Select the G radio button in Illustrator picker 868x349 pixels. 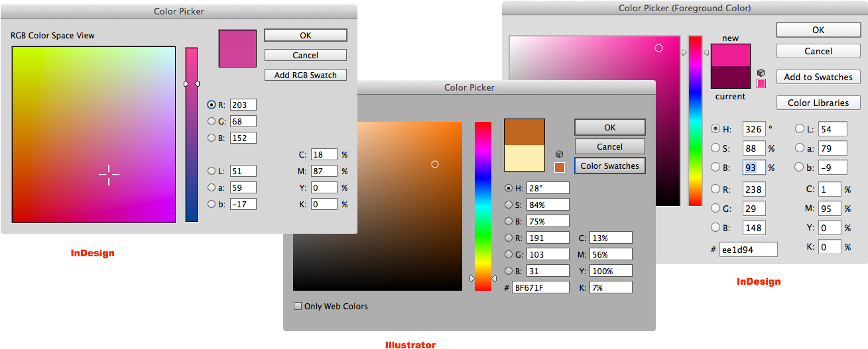pyautogui.click(x=509, y=254)
